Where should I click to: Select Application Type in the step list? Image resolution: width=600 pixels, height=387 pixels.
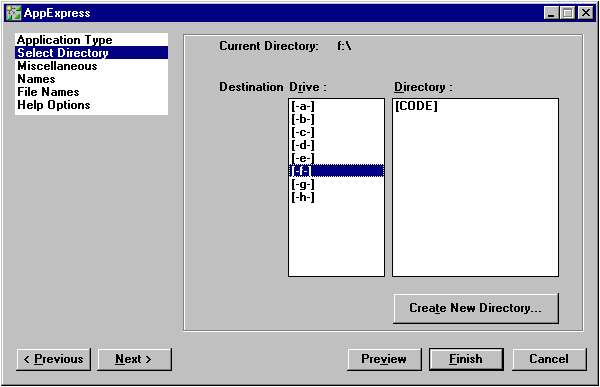click(91, 40)
